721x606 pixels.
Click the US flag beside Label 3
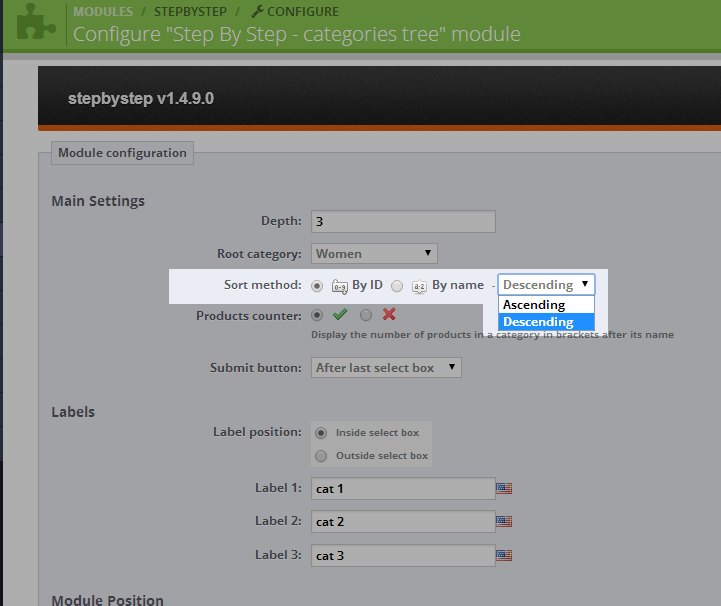504,555
